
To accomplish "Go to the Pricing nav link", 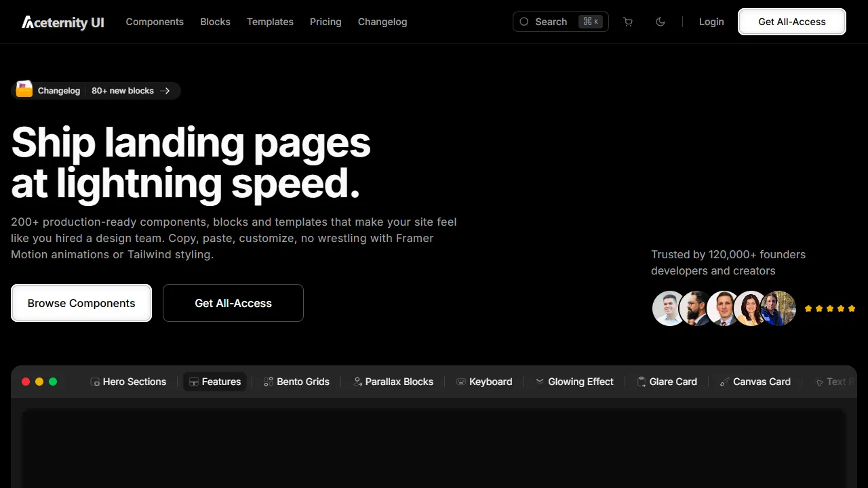I will pos(325,22).
